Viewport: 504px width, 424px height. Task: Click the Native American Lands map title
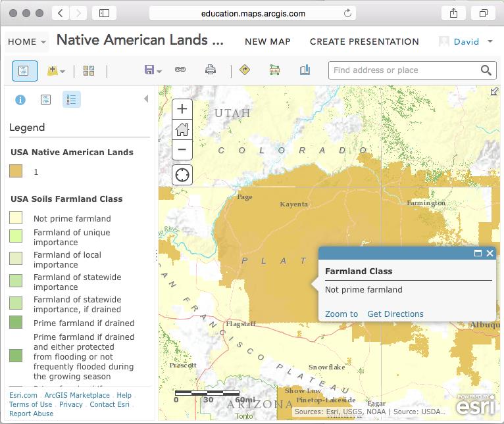pos(140,41)
